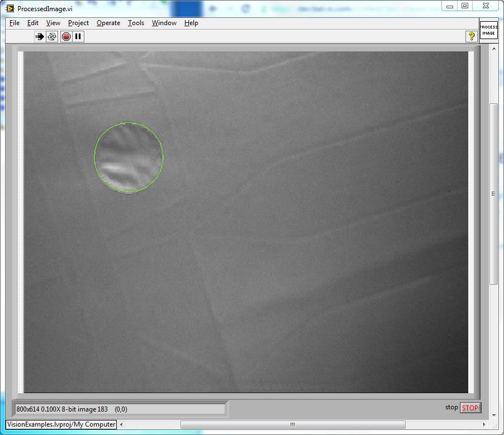The width and height of the screenshot is (504, 435).
Task: Click the LabVIEW icon in title bar
Action: pos(10,8)
